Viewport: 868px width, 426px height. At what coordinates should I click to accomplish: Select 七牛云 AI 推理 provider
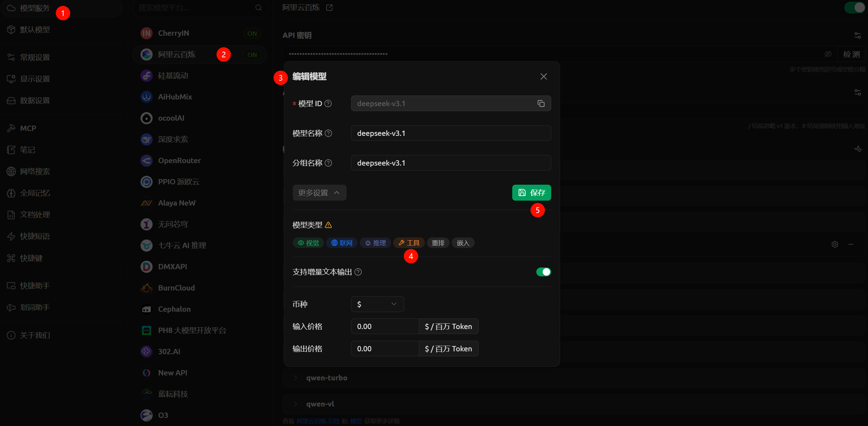pos(200,246)
